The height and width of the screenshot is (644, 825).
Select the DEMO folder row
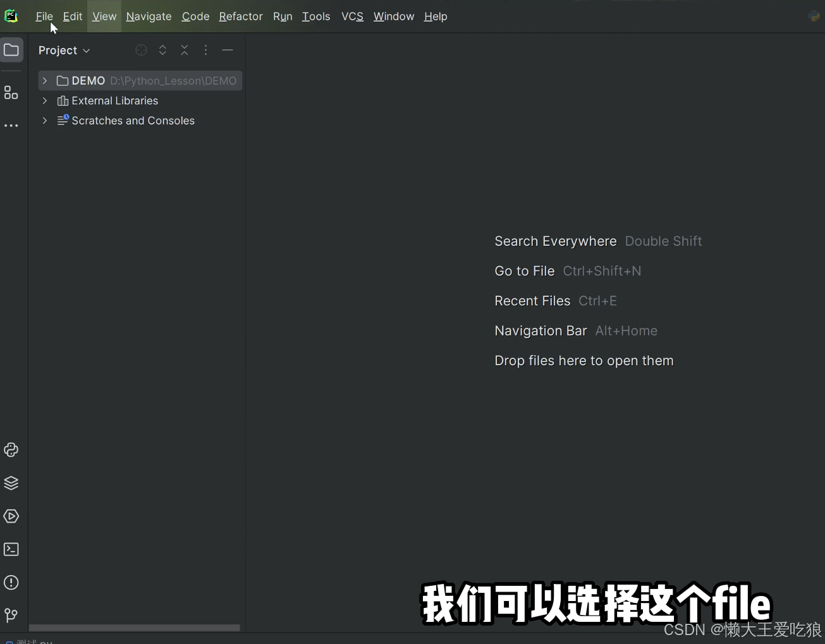point(140,81)
